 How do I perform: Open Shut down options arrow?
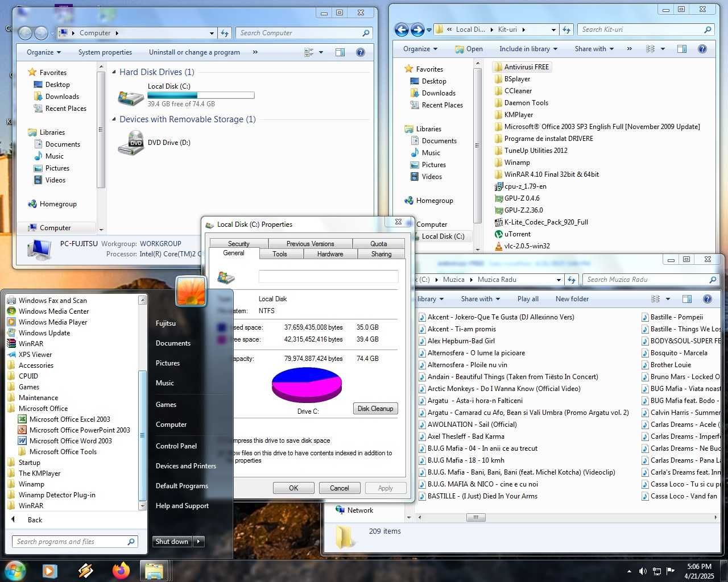click(x=199, y=542)
